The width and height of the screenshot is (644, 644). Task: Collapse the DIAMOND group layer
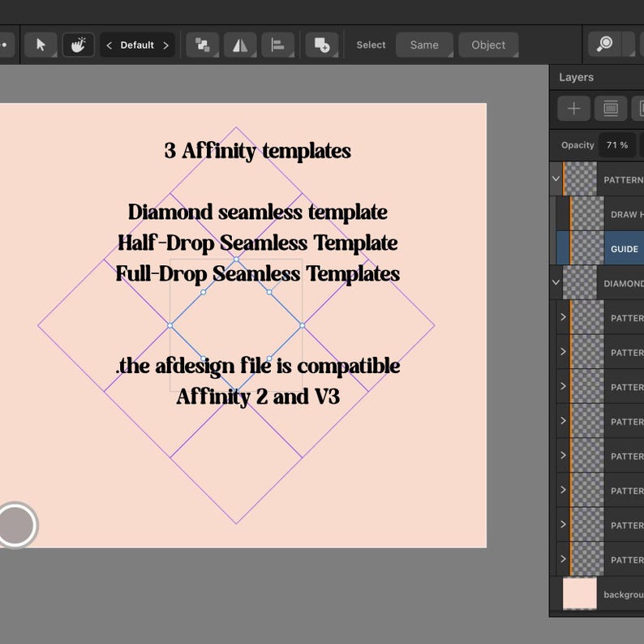[x=556, y=282]
